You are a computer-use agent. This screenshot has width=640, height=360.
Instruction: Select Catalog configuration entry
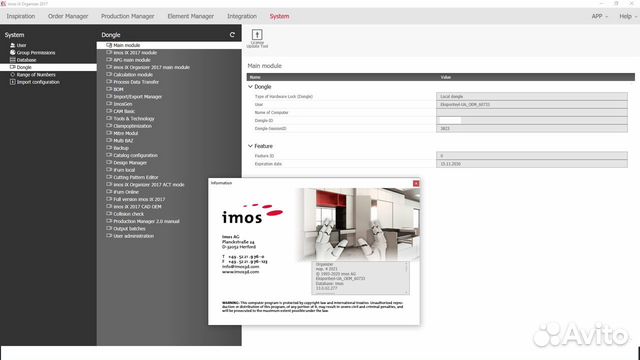[x=135, y=156]
